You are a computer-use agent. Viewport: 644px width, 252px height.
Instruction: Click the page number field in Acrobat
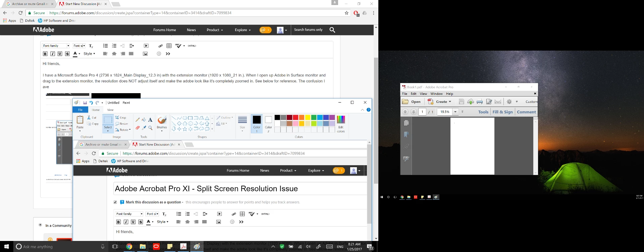[422, 112]
